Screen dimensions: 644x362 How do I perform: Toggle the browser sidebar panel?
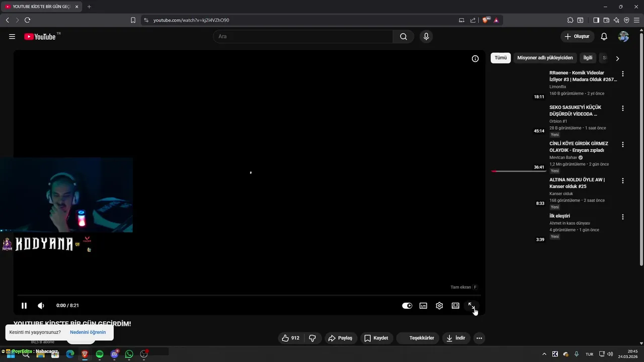pyautogui.click(x=596, y=20)
